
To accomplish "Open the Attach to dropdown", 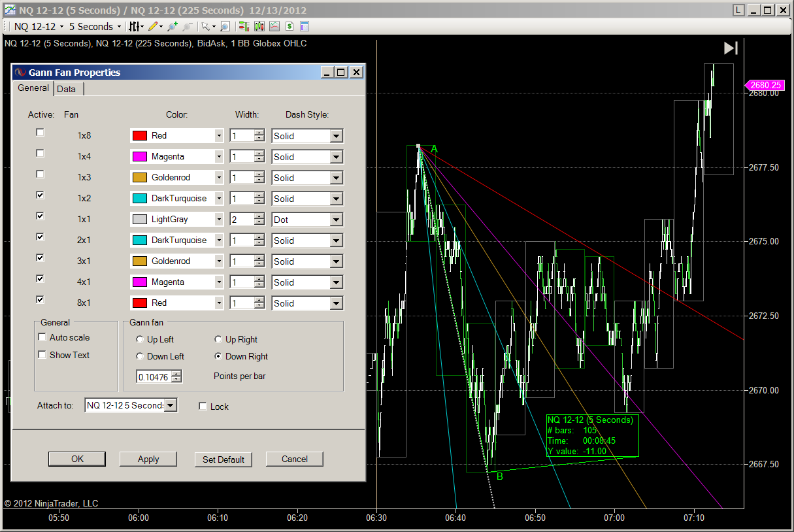I will pyautogui.click(x=170, y=405).
